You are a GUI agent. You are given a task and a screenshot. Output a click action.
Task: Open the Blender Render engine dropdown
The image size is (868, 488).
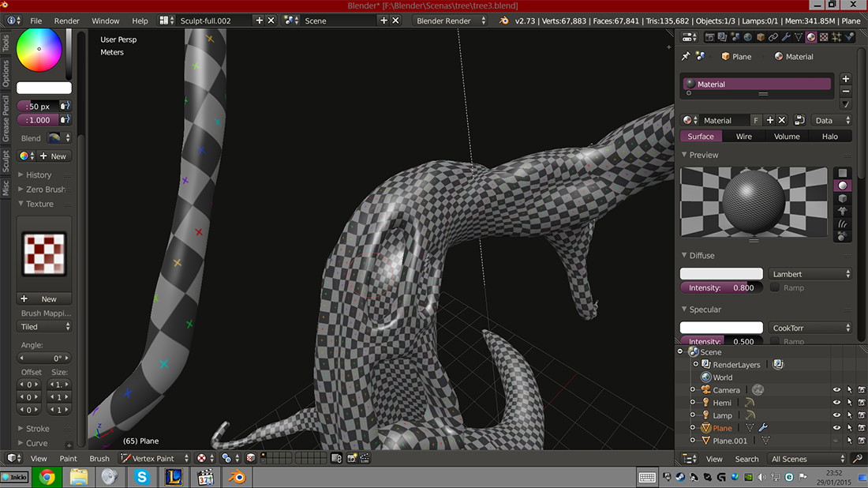pos(451,21)
